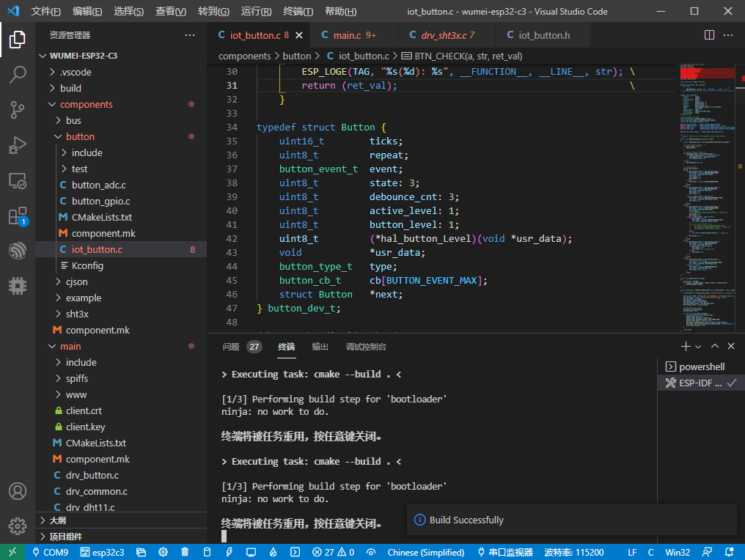
Task: Open the Run and Debug panel
Action: 18,145
